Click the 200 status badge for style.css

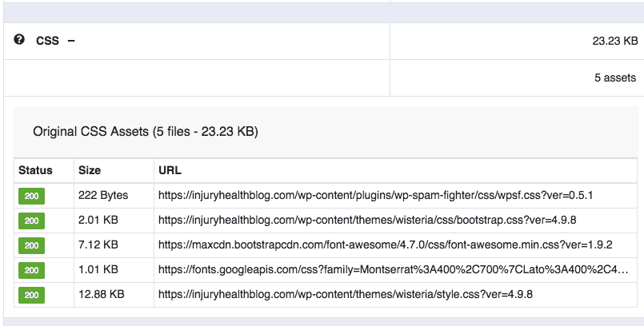[33, 295]
